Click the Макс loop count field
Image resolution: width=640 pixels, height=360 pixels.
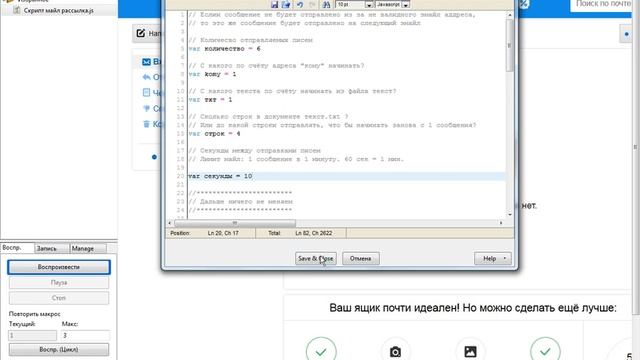coord(85,336)
